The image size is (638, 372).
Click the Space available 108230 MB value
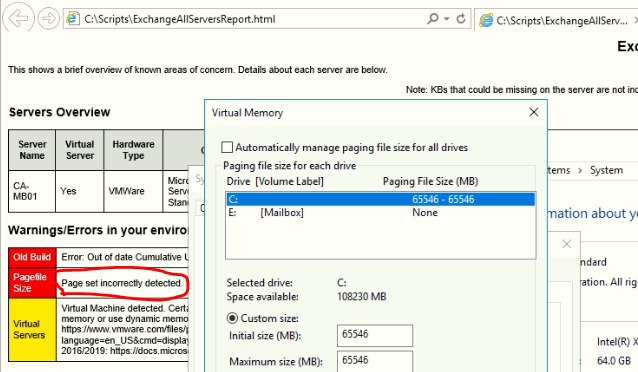[x=361, y=296]
